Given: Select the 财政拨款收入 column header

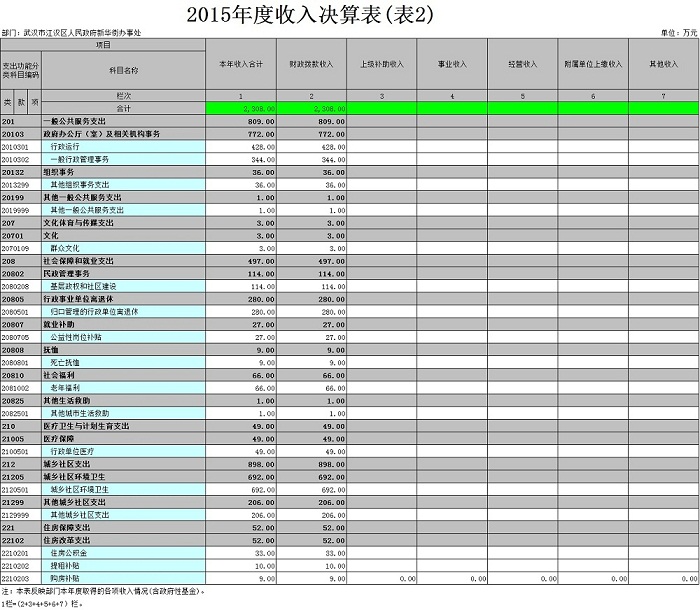Looking at the screenshot, I should pyautogui.click(x=310, y=64).
